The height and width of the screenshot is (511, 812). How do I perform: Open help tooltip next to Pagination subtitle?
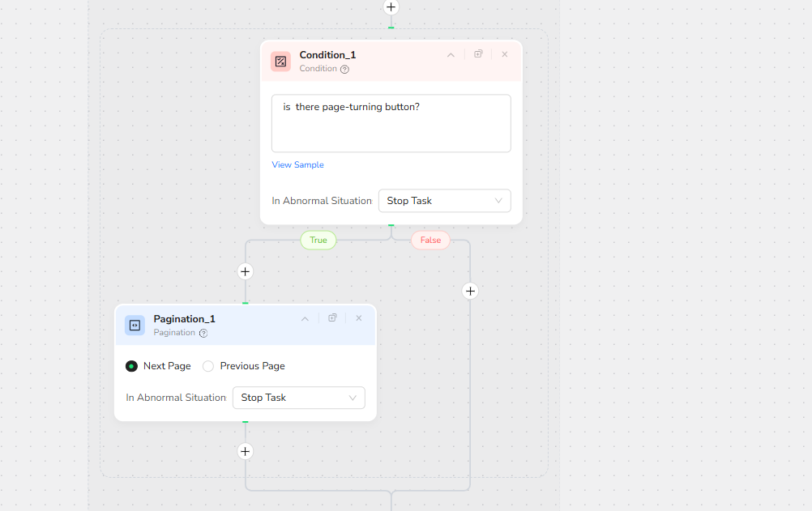(203, 333)
